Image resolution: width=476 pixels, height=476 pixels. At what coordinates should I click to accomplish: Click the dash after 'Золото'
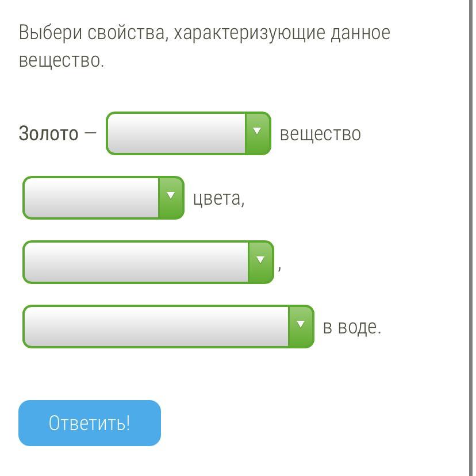[90, 134]
